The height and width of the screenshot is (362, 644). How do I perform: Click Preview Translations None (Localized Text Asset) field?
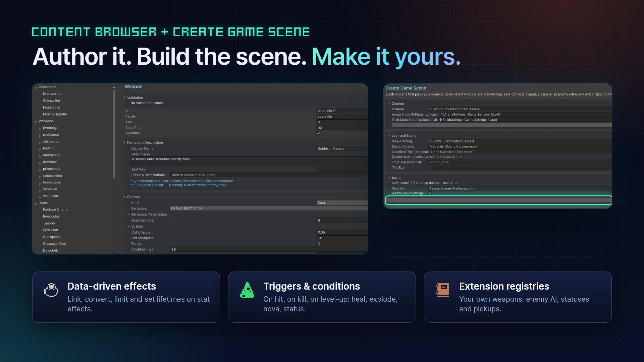tap(269, 175)
